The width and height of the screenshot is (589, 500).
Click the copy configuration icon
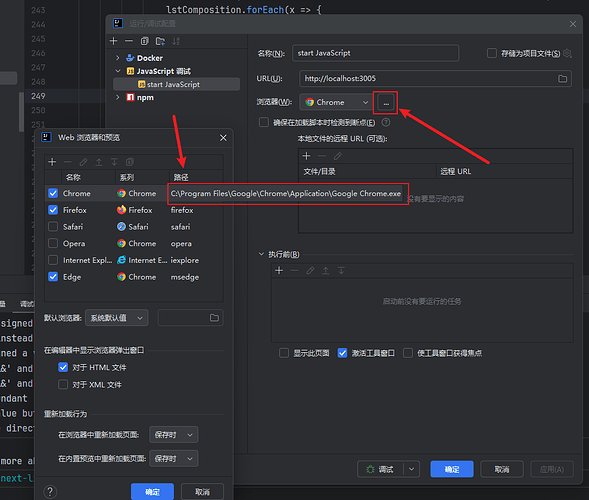click(x=145, y=41)
